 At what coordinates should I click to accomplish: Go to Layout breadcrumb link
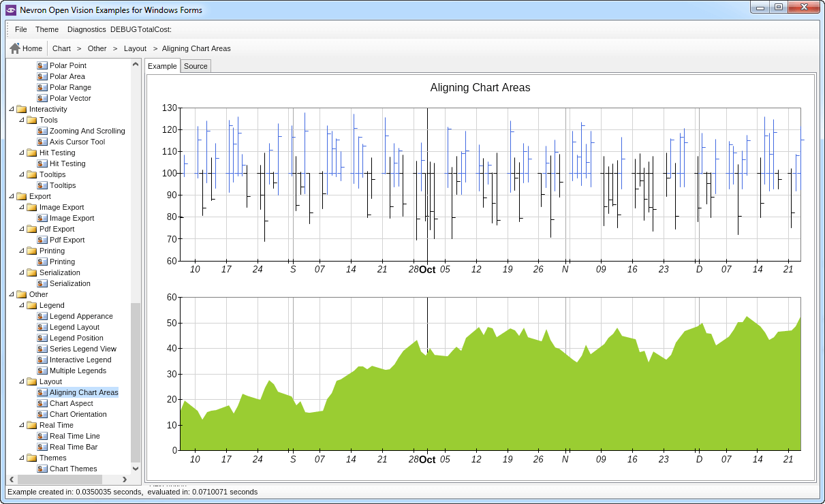click(x=135, y=48)
